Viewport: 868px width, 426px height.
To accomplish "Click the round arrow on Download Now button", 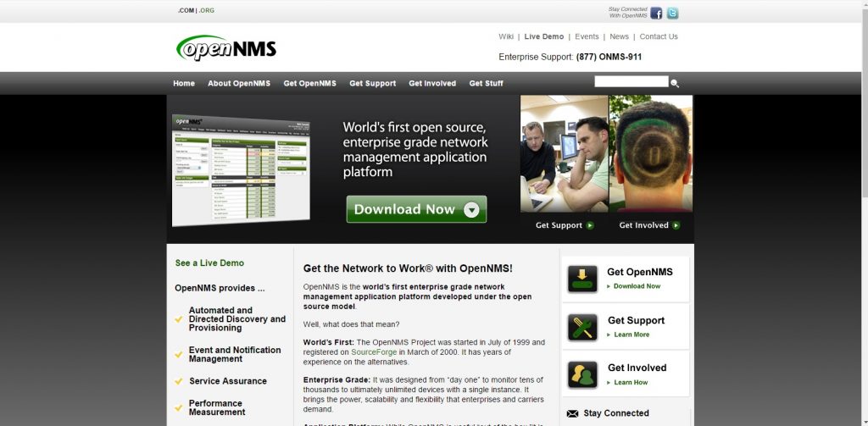I will click(471, 210).
